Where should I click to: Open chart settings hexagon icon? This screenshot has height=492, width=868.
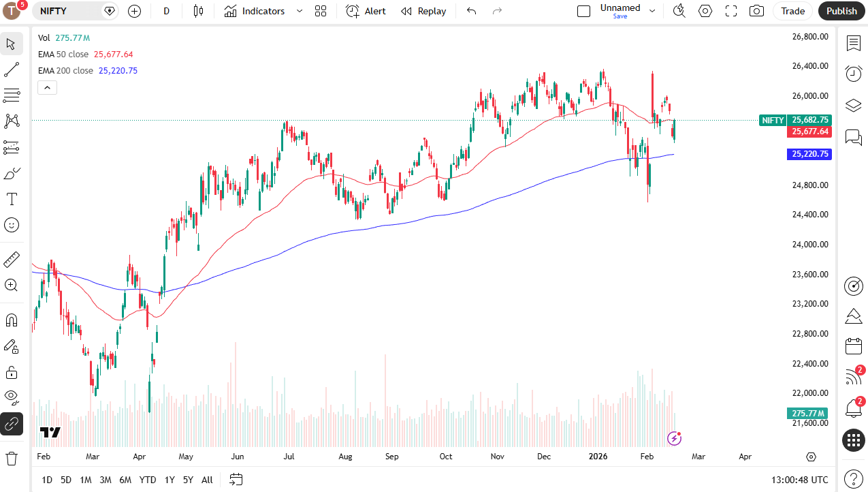705,11
